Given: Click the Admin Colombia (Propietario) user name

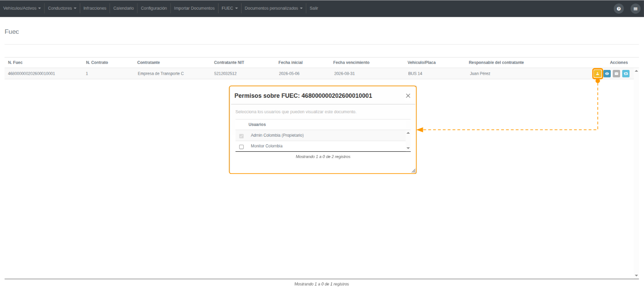Looking at the screenshot, I should click(x=277, y=135).
